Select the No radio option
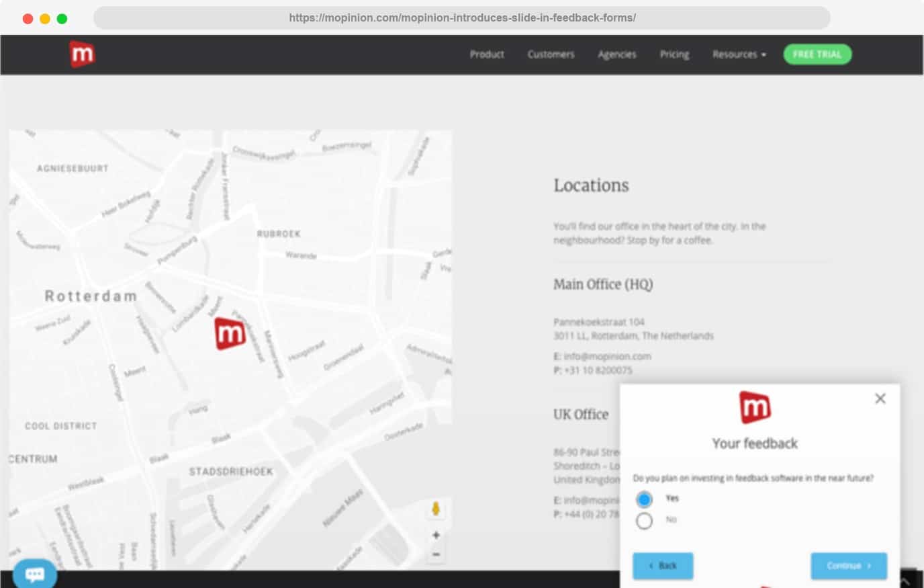Image resolution: width=924 pixels, height=588 pixels. [644, 521]
